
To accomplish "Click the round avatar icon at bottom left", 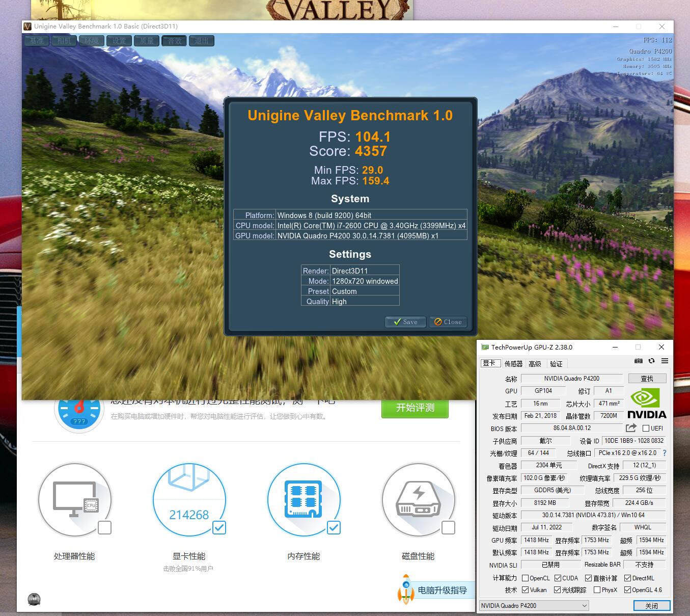I will tap(34, 599).
